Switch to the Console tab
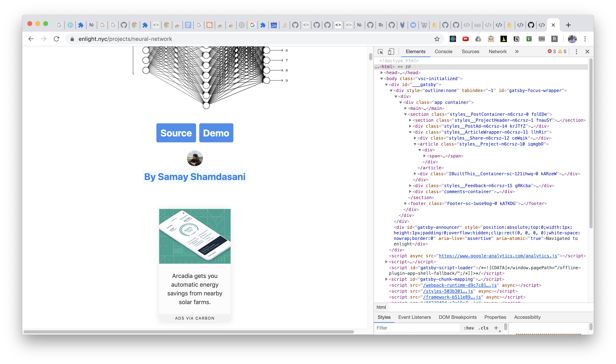The width and height of the screenshot is (616, 364). point(443,52)
